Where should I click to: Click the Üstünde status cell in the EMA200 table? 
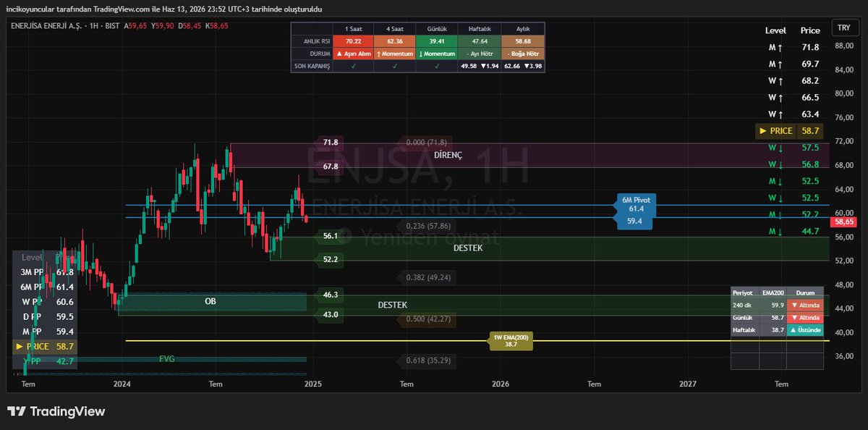(x=805, y=329)
